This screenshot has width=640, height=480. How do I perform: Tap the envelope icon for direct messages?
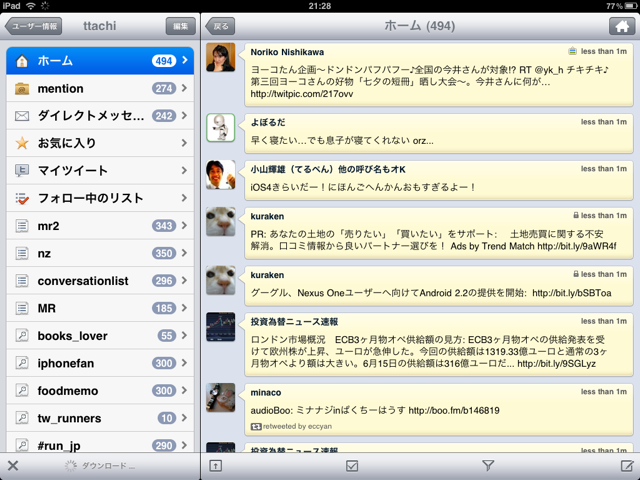tap(22, 116)
